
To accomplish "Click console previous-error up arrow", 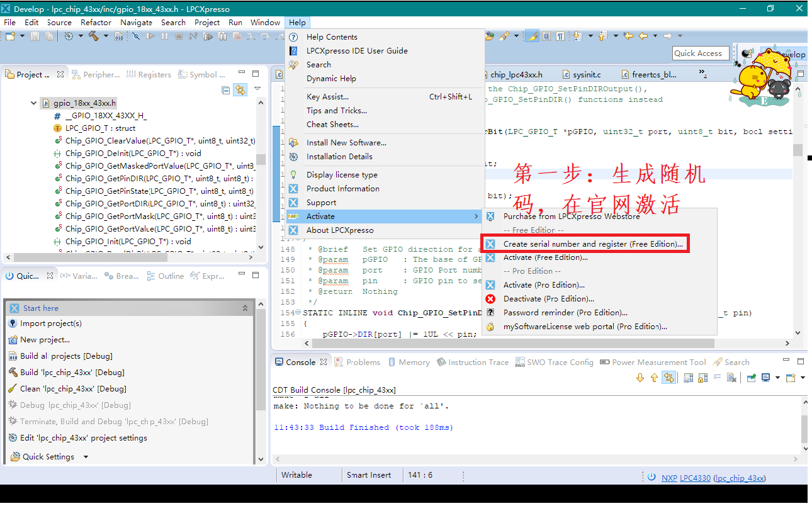I will [x=654, y=378].
